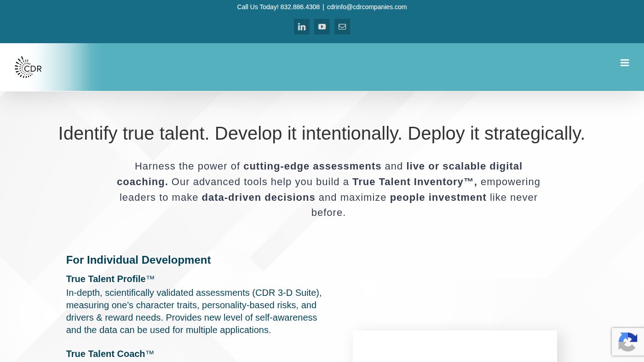Click the cdrinfo@cdrcompanies.com email link
This screenshot has width=644, height=362.
367,7
